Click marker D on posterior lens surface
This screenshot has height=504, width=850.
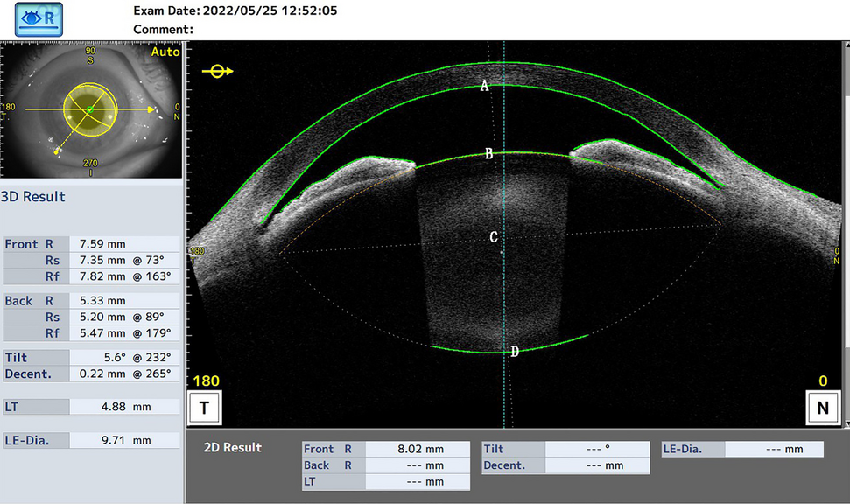click(x=515, y=353)
